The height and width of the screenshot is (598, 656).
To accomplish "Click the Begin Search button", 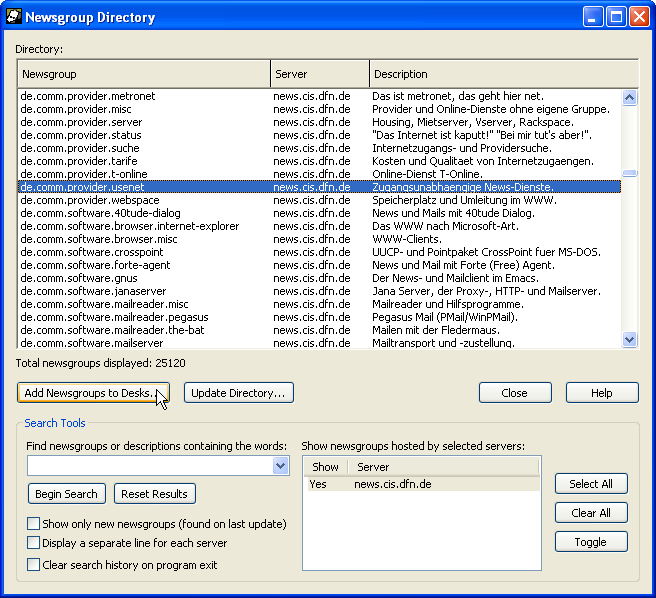I will pos(67,494).
